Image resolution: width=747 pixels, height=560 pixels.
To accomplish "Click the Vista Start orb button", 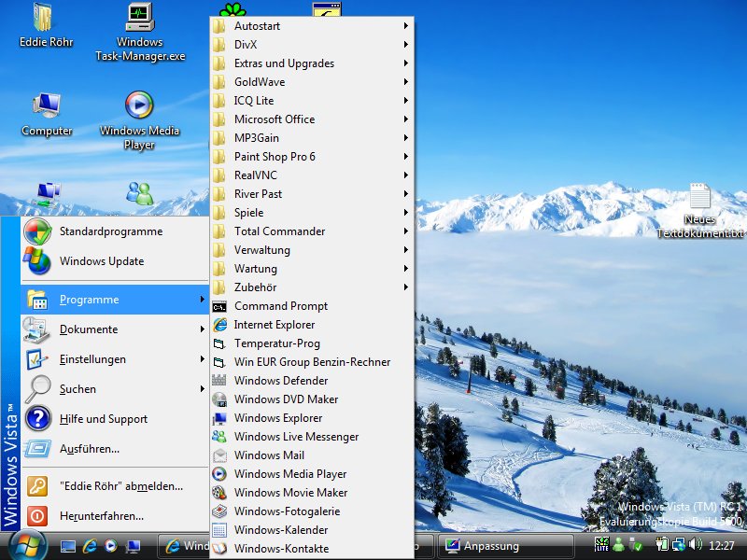I will [27, 544].
